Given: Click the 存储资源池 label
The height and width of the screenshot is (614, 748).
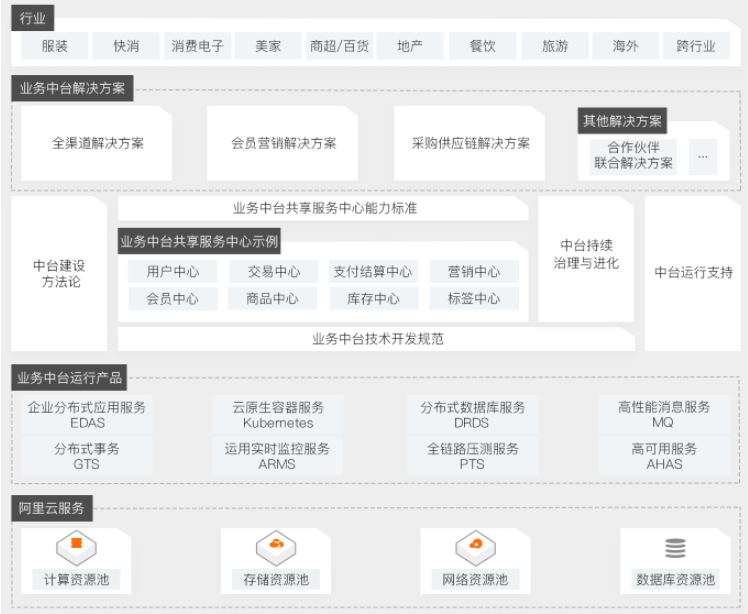Looking at the screenshot, I should pos(276,580).
